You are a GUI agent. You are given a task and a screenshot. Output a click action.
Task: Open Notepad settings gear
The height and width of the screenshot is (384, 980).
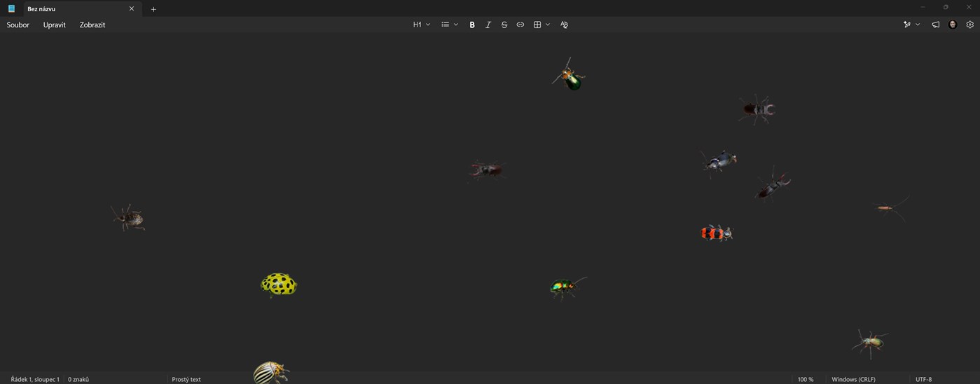[x=970, y=25]
